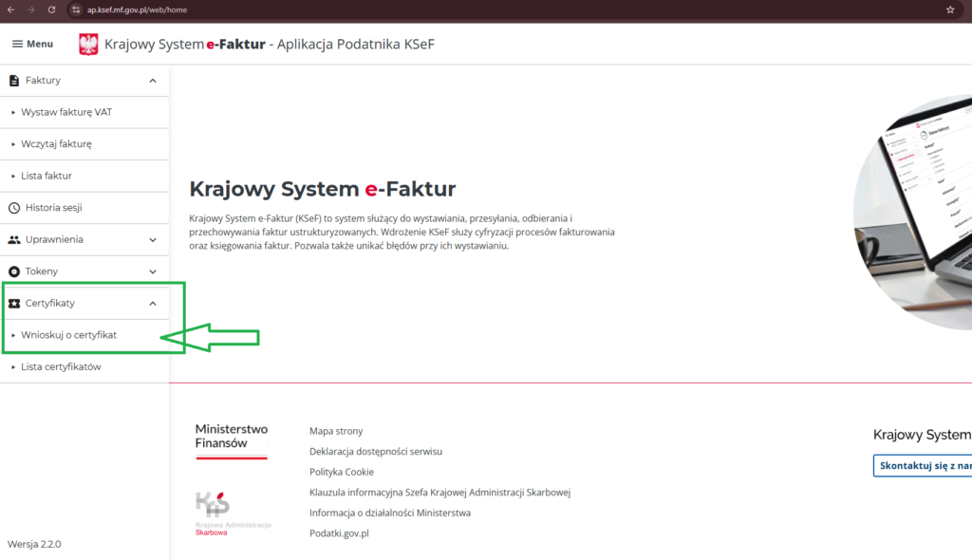Bookmark page with the star icon
Image resolution: width=972 pixels, height=560 pixels.
pos(950,9)
